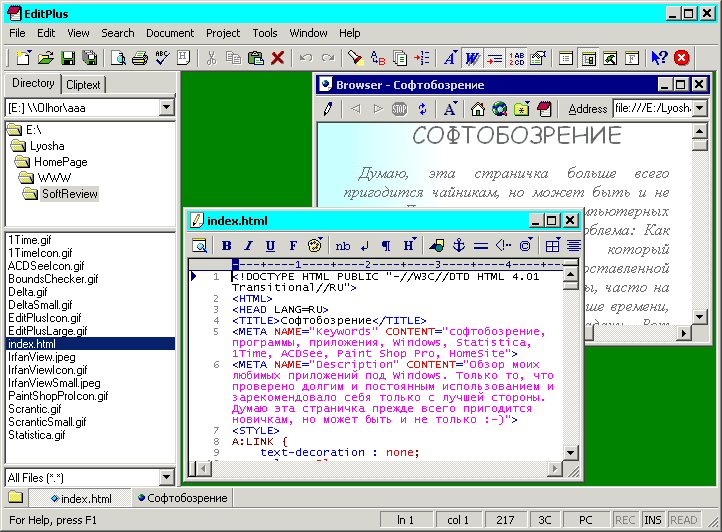Screen dimensions: 722x532
Task: Select the SoftReview folder
Action: pos(70,194)
